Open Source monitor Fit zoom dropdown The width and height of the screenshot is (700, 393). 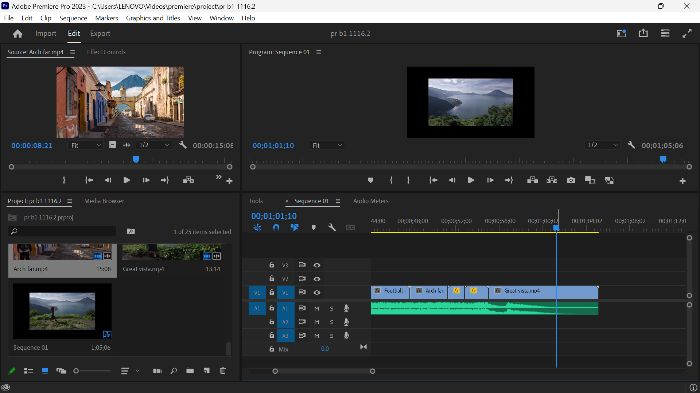pyautogui.click(x=86, y=146)
